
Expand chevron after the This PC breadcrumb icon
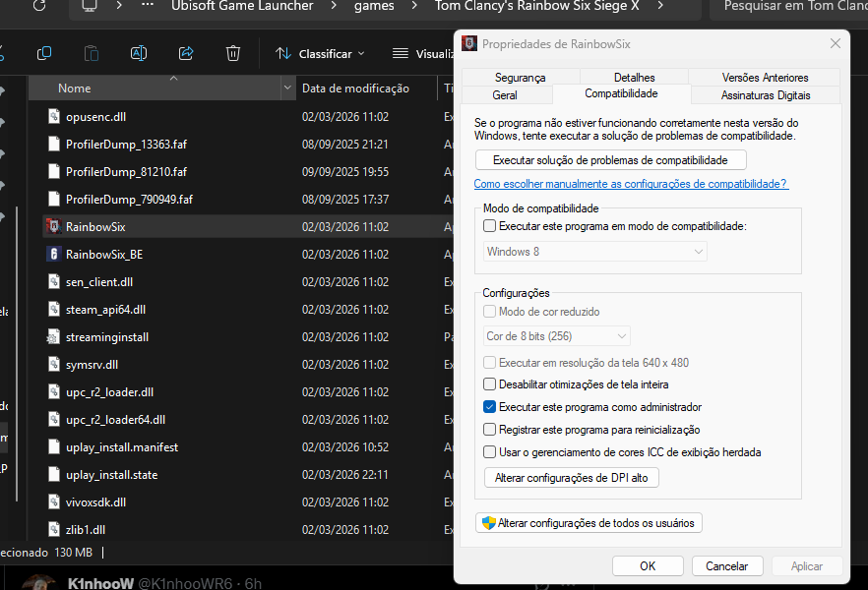118,6
